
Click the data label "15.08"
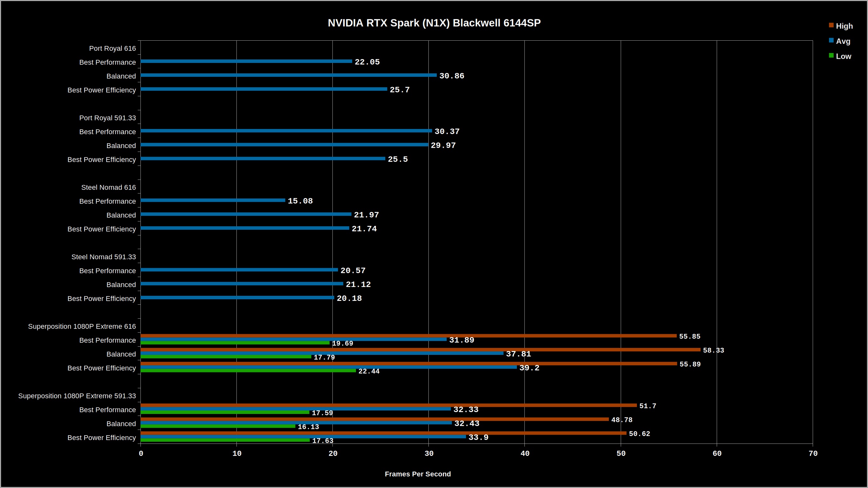pyautogui.click(x=300, y=201)
